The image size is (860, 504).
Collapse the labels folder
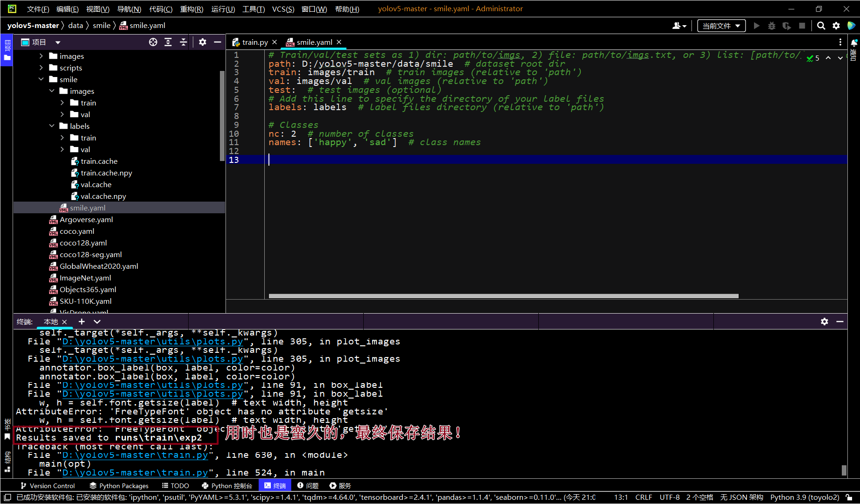(x=52, y=126)
